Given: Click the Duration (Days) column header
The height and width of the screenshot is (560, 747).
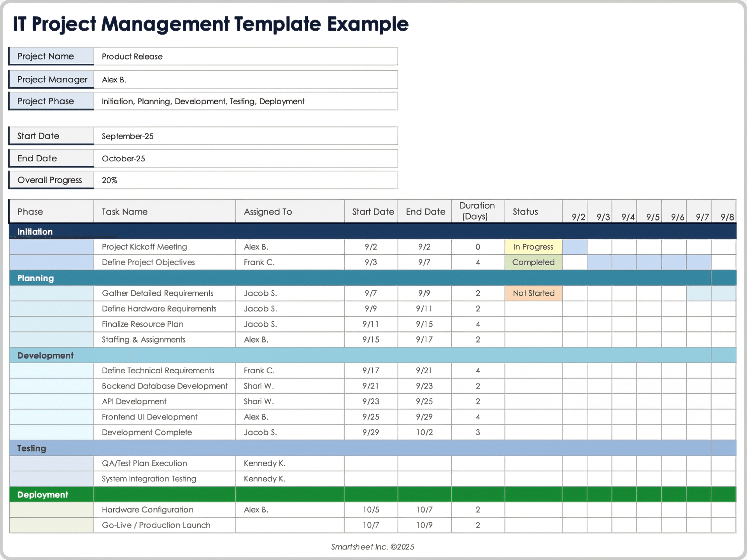Looking at the screenshot, I should [477, 211].
